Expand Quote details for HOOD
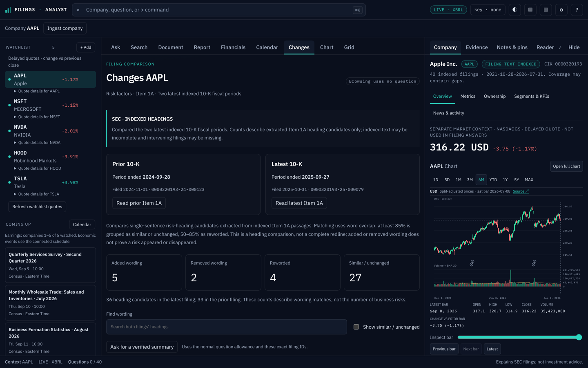Screen dimensions: 588x368 coord(38,168)
